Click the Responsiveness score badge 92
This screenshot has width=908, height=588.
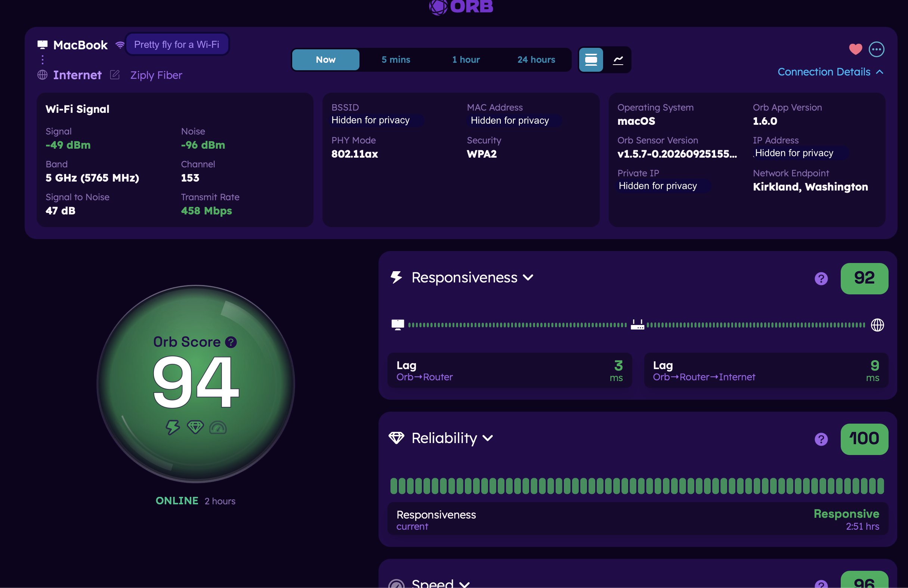click(864, 278)
